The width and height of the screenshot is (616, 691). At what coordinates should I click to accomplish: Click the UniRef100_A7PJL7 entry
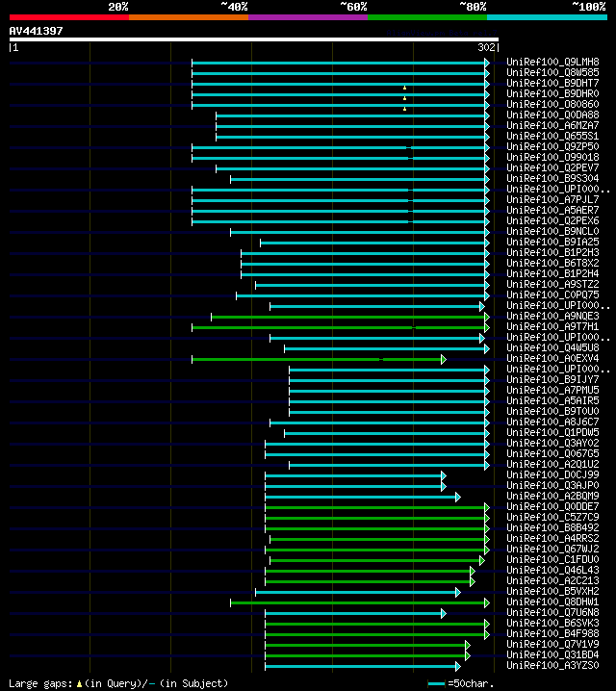552,199
